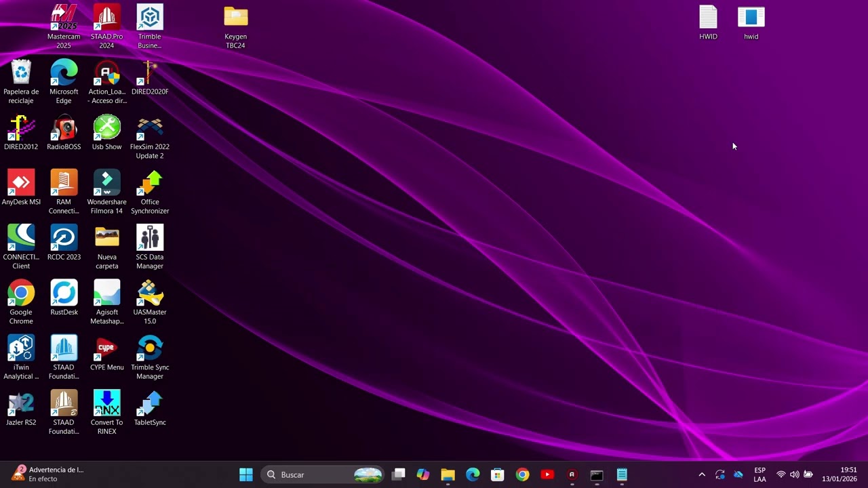
Task: Select the DIRED2012 shortcut
Action: tap(21, 133)
